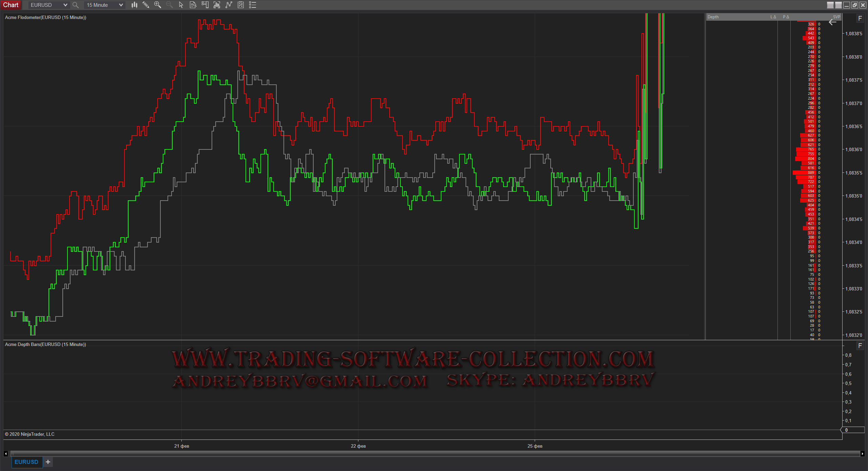Select the cursor pointer tool
The width and height of the screenshot is (868, 471).
coord(181,5)
